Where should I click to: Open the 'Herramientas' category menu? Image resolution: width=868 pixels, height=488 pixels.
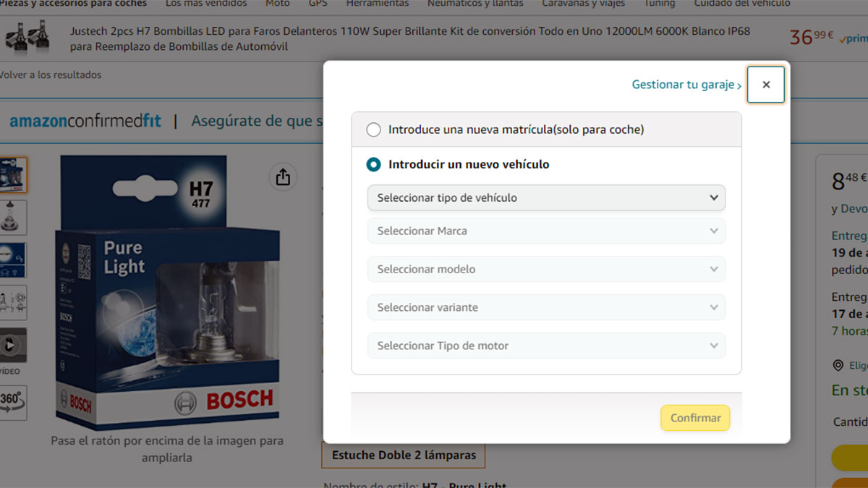(377, 4)
